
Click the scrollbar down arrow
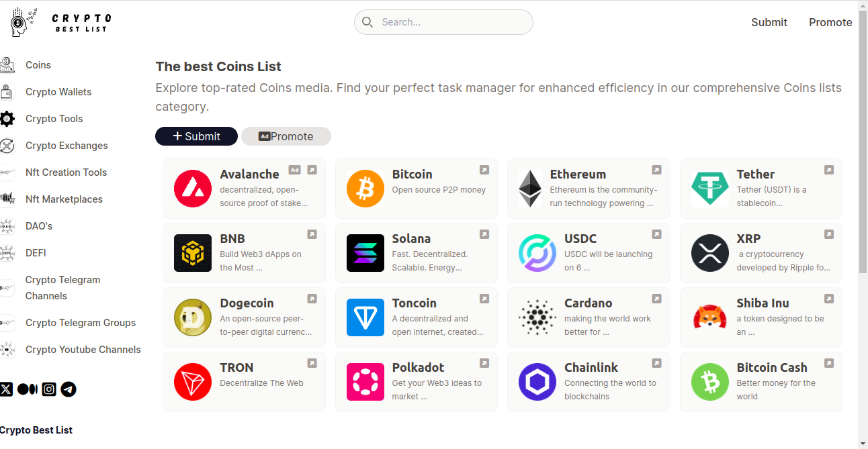(863, 444)
